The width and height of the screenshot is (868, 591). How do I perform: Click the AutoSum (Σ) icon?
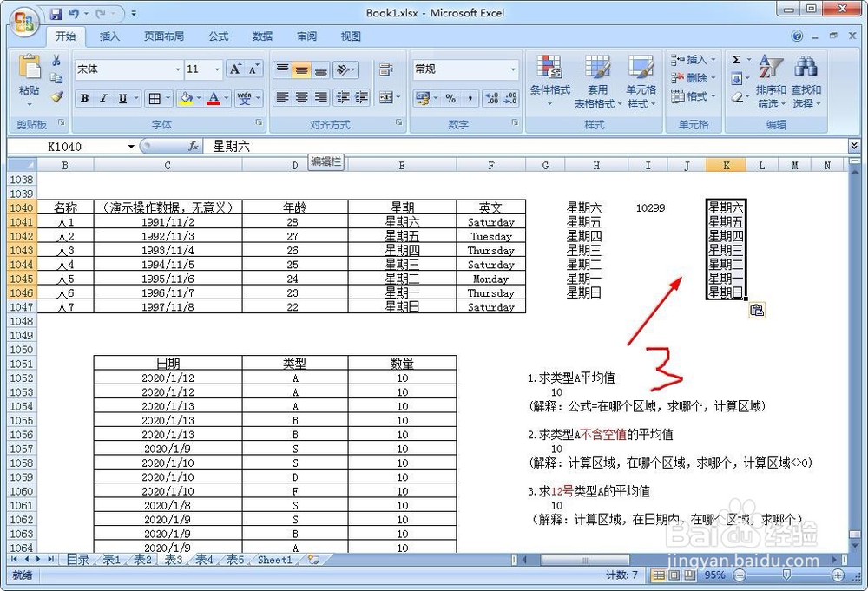pyautogui.click(x=735, y=57)
